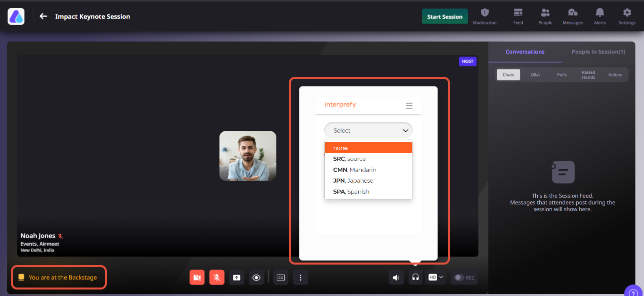The height and width of the screenshot is (296, 644).
Task: Click the speaker volume icon
Action: click(396, 278)
